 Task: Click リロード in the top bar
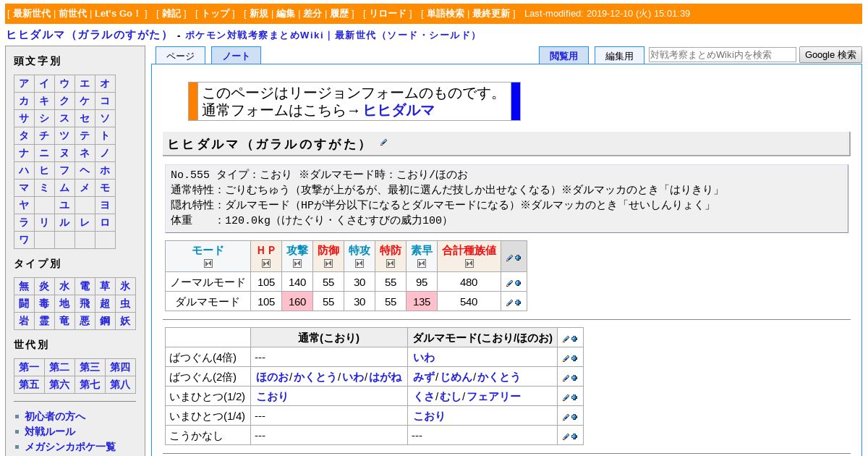[388, 14]
